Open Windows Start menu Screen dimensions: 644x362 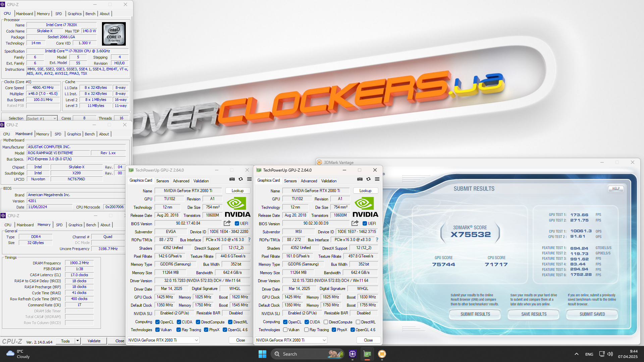point(262,354)
